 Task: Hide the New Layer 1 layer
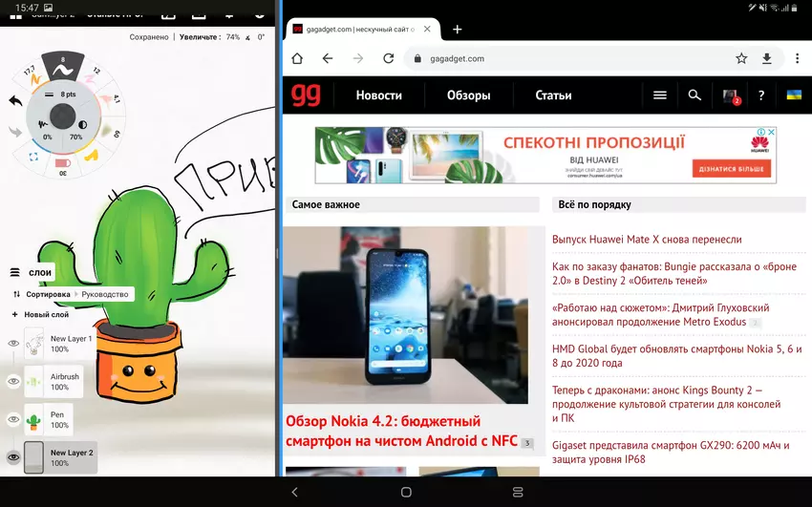pyautogui.click(x=13, y=344)
